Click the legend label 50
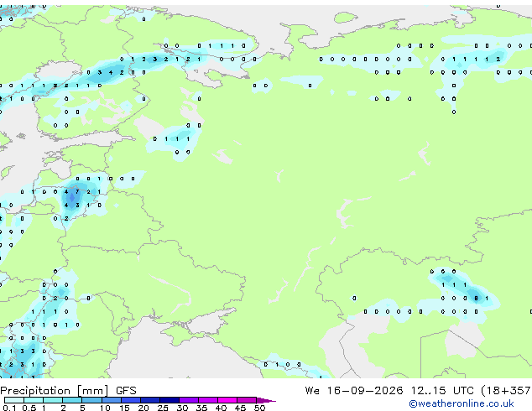 pyautogui.click(x=259, y=408)
